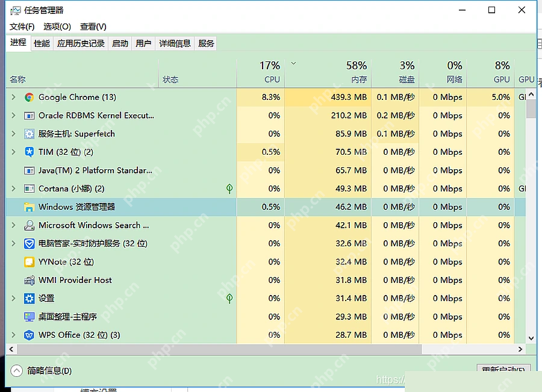Sort by the 状态 column header
Image resolution: width=542 pixels, height=392 pixels.
pyautogui.click(x=198, y=73)
